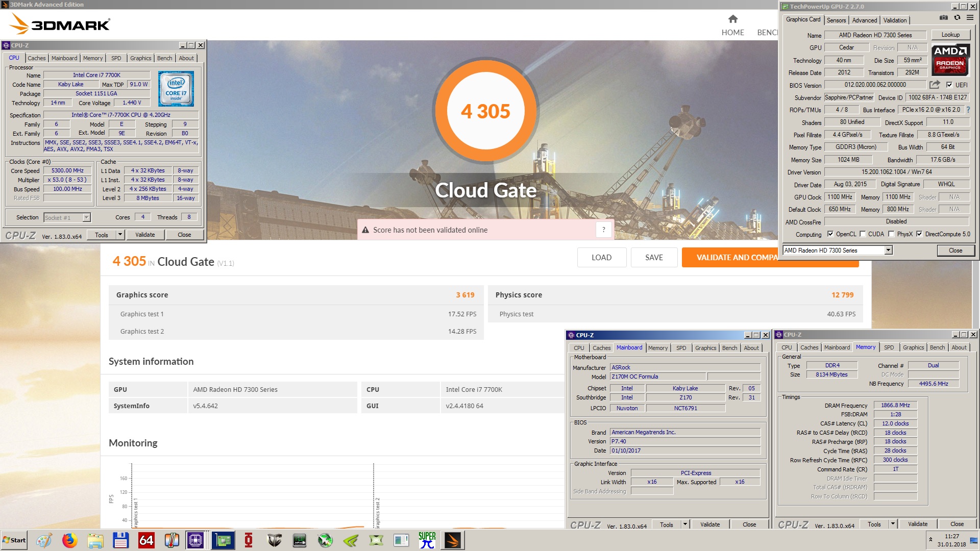
Task: Click the Tools button in the CPU-Z CPU window
Action: [x=102, y=235]
